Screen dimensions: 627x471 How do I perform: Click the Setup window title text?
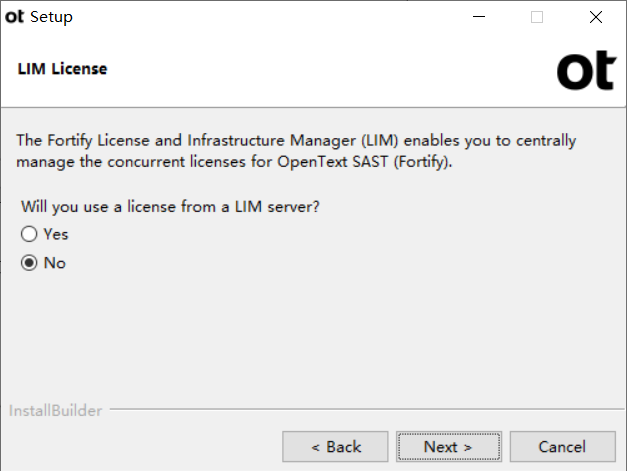(x=52, y=17)
